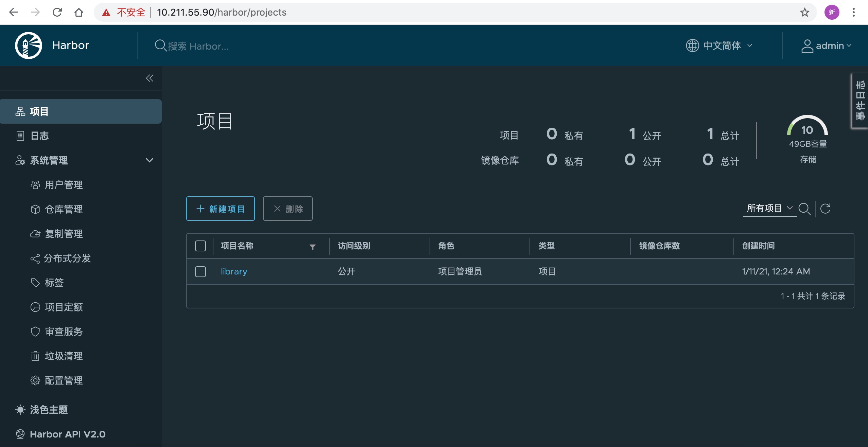Screen dimensions: 868x447
Task: Click the Harbor title text
Action: tap(71, 45)
